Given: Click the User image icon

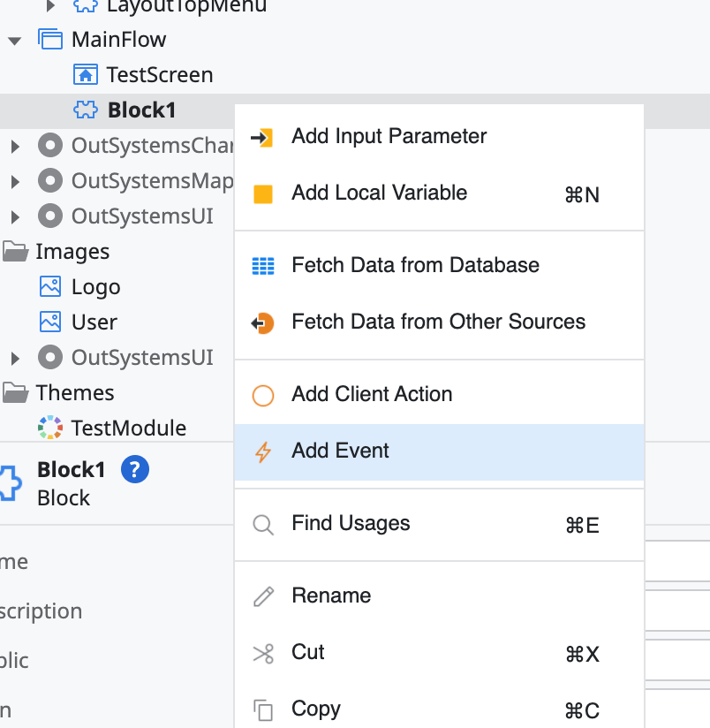Looking at the screenshot, I should 50,322.
